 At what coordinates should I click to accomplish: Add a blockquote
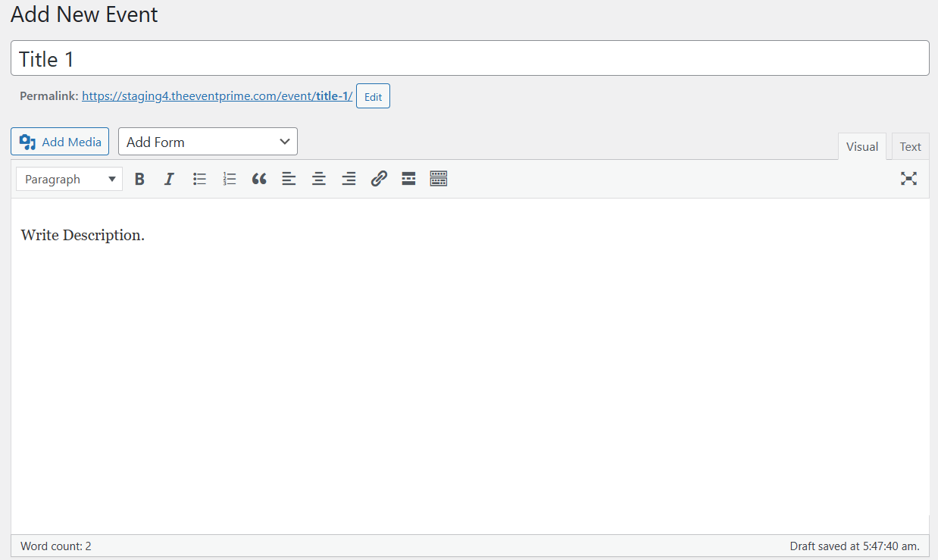click(259, 179)
